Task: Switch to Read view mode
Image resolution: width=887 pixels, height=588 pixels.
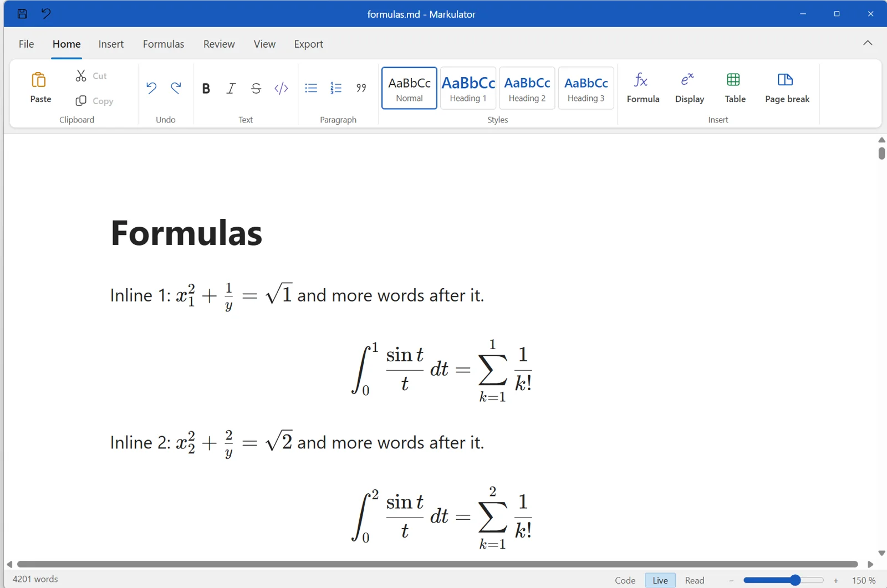Action: click(695, 580)
